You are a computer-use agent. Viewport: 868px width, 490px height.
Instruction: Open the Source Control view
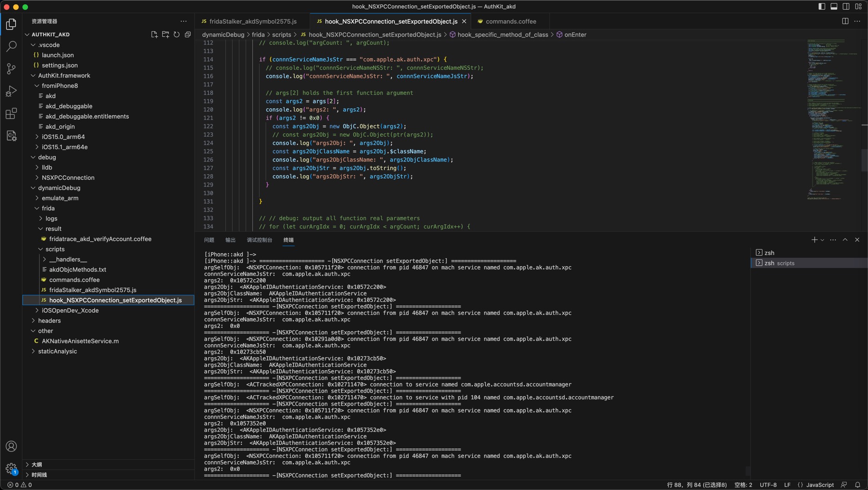(11, 69)
